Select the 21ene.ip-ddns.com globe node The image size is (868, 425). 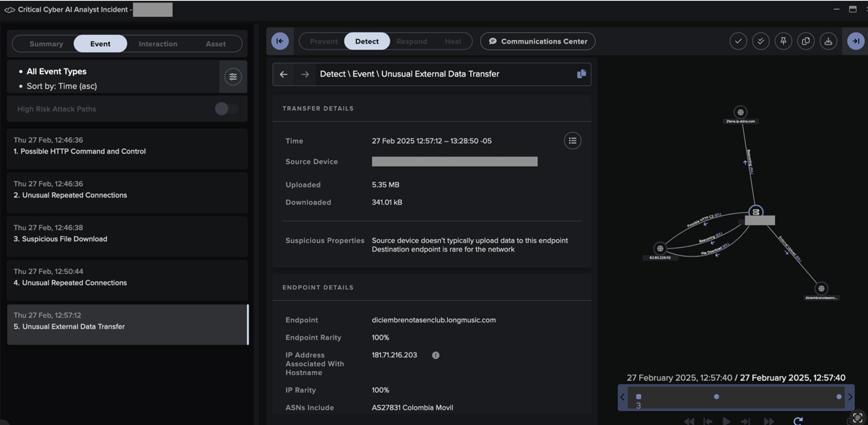click(x=740, y=112)
